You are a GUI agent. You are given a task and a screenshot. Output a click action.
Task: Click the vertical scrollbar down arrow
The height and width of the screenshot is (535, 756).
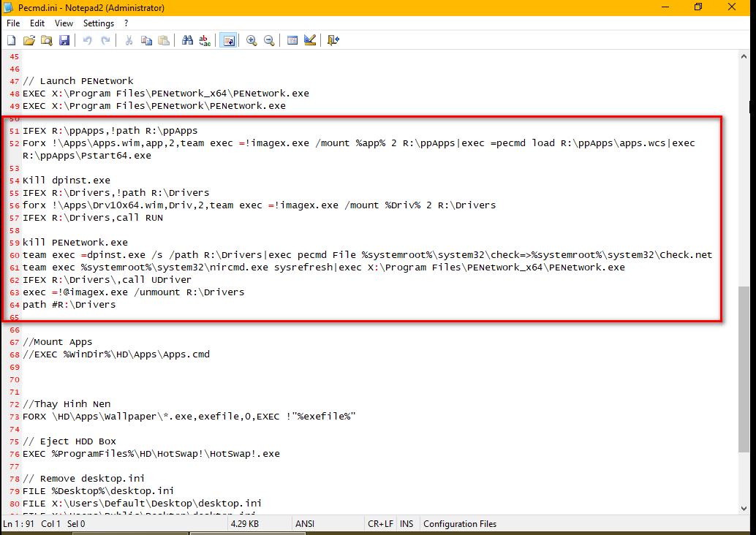pos(744,509)
